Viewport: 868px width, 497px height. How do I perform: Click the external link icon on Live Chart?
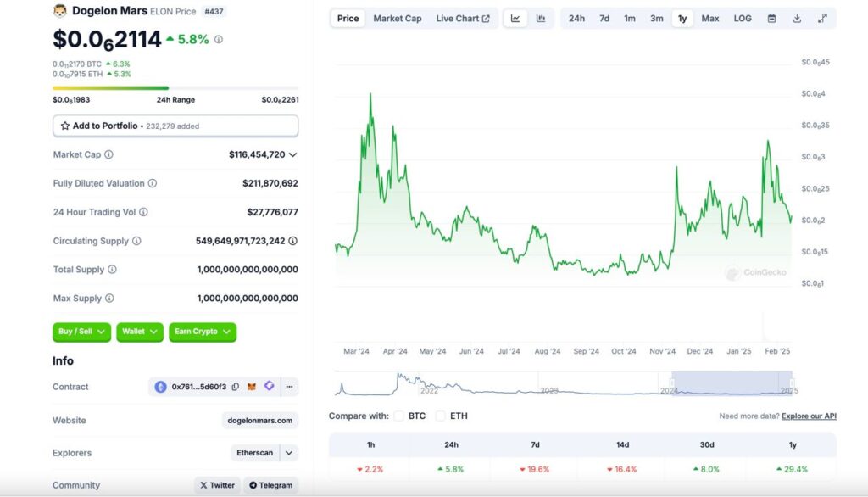click(x=486, y=19)
